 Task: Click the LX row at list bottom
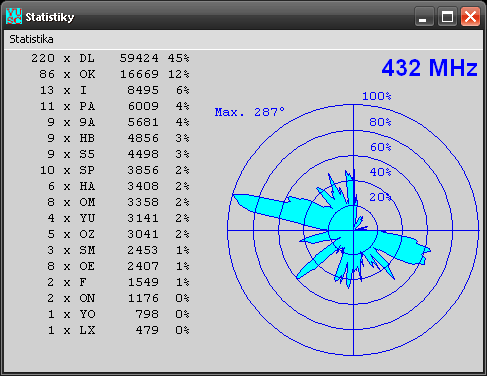click(x=119, y=330)
